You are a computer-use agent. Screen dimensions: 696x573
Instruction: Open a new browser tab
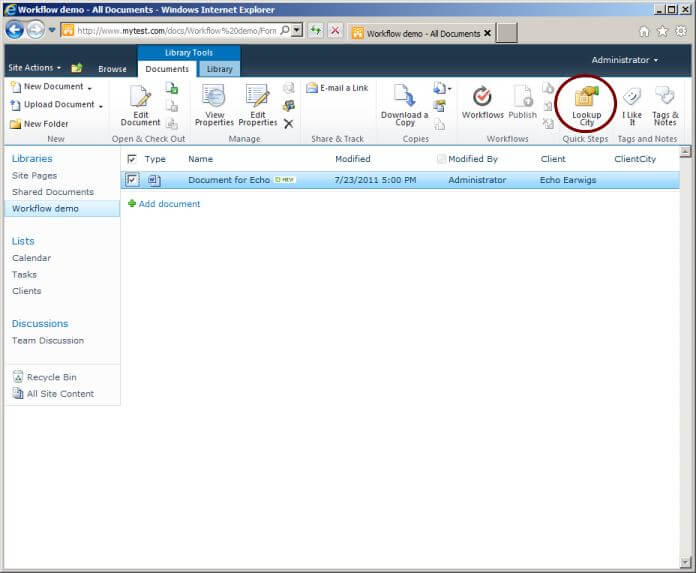point(506,33)
